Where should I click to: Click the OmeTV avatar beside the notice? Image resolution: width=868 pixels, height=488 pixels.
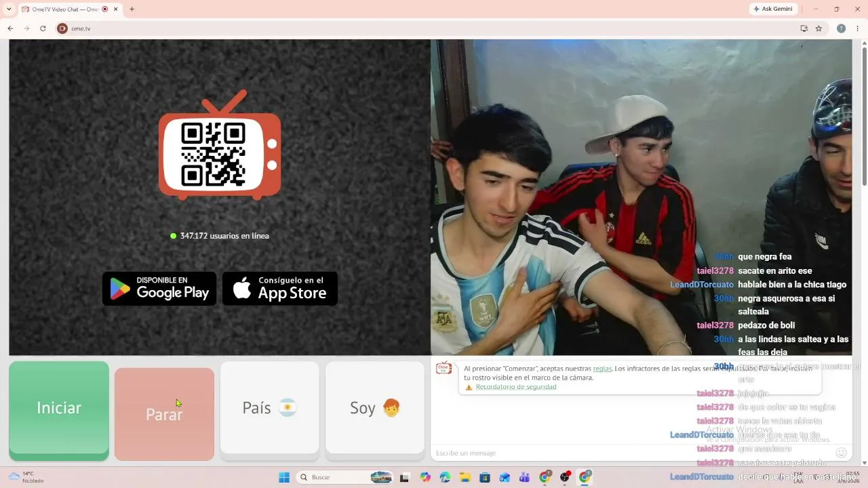click(444, 368)
